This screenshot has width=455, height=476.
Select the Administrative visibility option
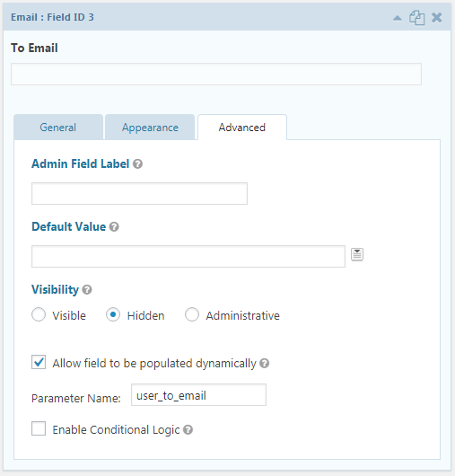pos(192,314)
